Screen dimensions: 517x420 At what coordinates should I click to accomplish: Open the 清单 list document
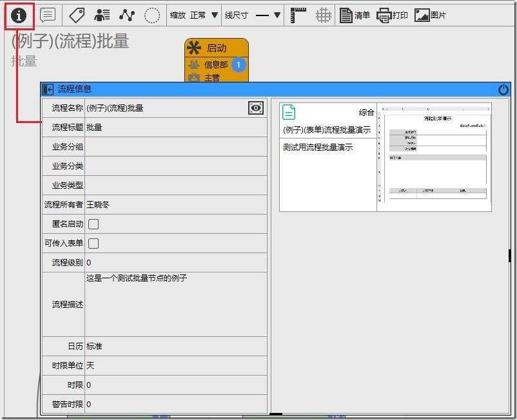(355, 15)
